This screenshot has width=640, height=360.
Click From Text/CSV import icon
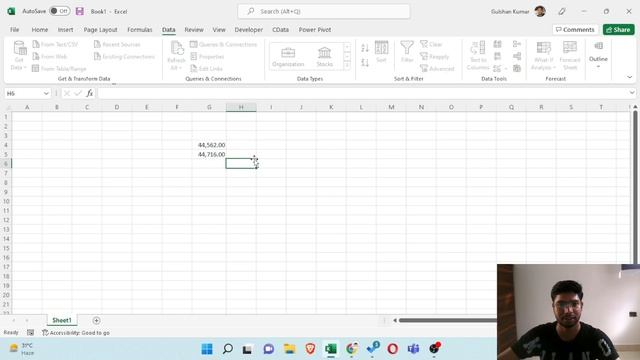point(36,44)
